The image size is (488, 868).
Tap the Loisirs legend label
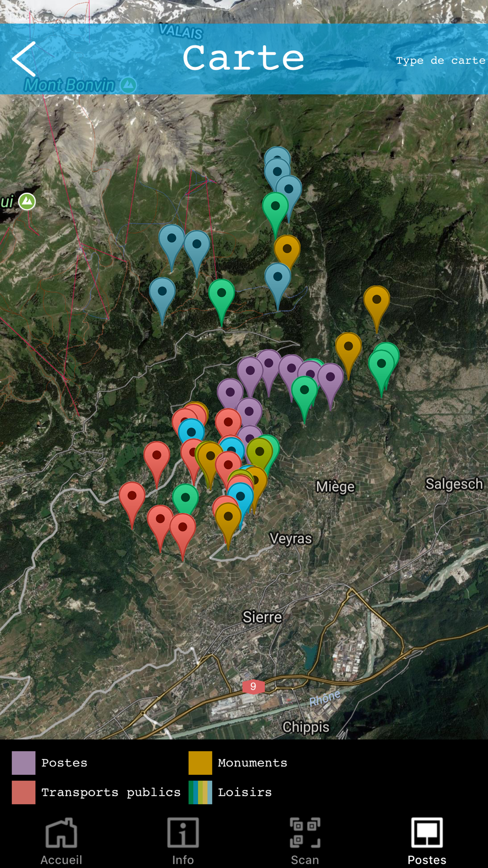244,792
